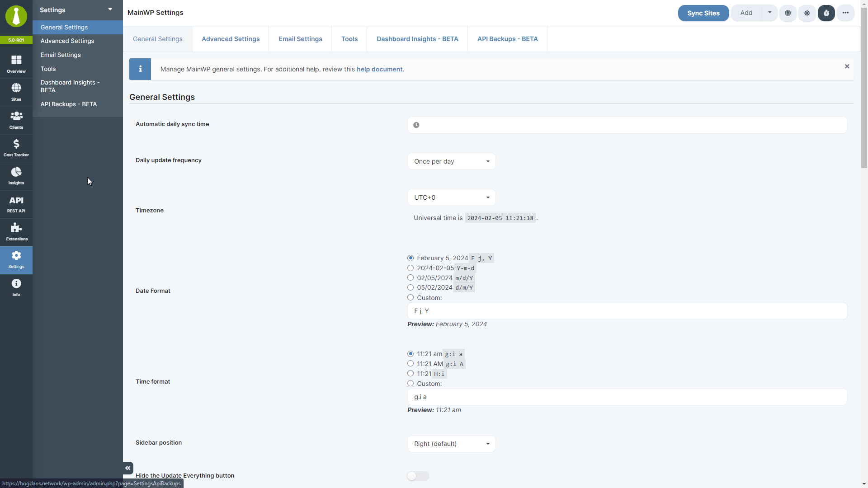
Task: Expand the Settings menu header arrow
Action: [110, 9]
